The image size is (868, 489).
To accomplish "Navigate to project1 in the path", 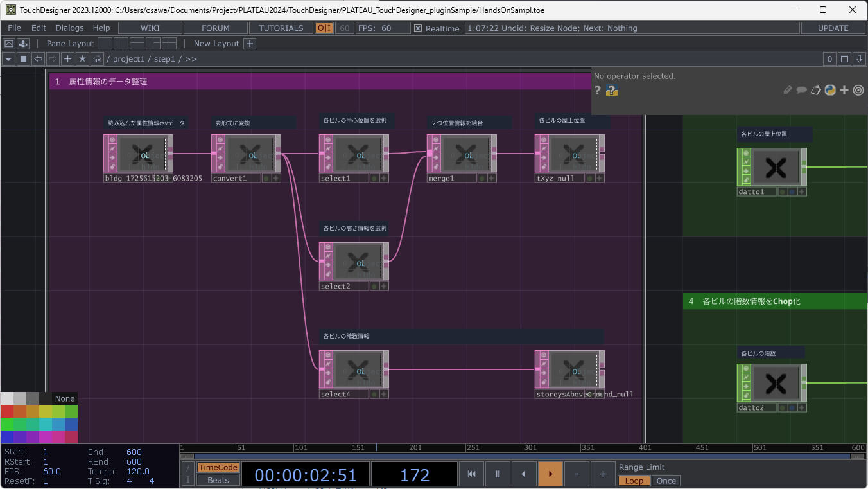I will [129, 59].
